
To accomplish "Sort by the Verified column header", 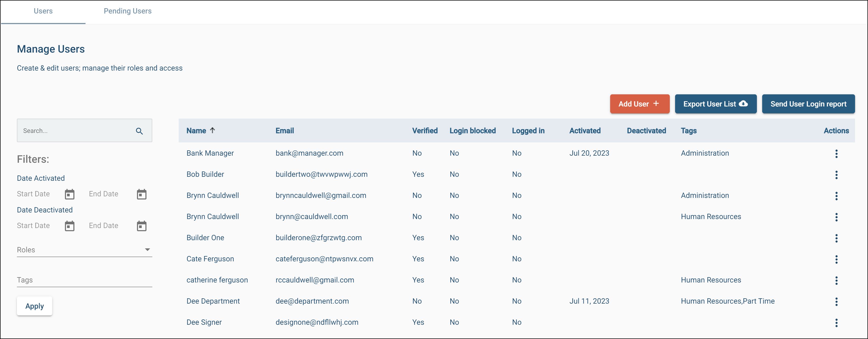I will coord(425,131).
